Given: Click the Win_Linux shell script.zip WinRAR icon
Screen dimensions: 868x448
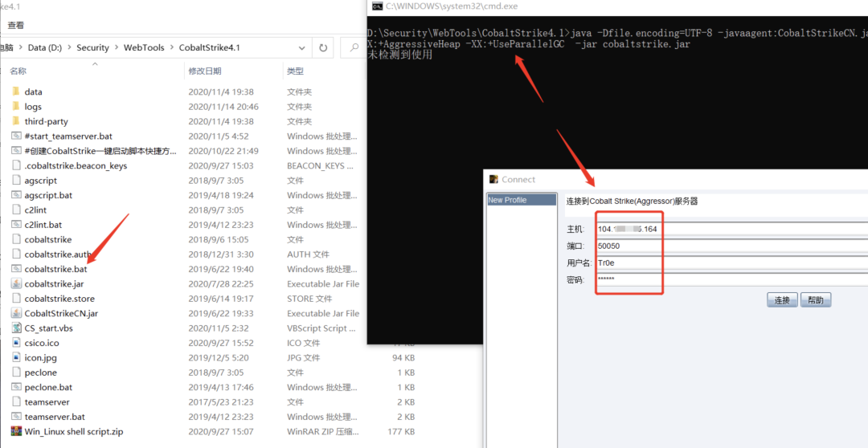Looking at the screenshot, I should [16, 431].
